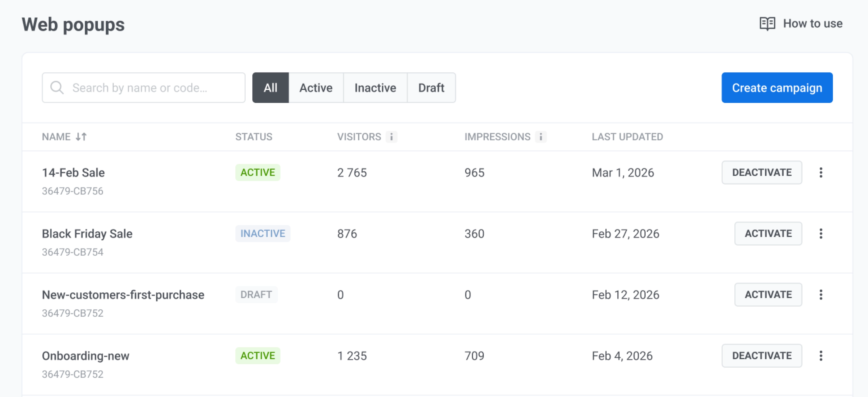This screenshot has height=397, width=868.
Task: Click campaign code 36479-CB756
Action: [72, 191]
